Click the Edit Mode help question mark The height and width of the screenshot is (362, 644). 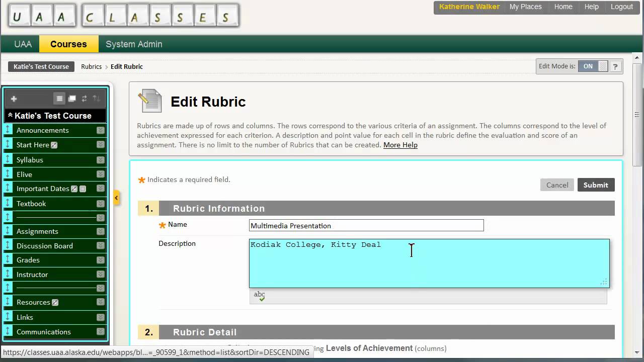point(615,66)
